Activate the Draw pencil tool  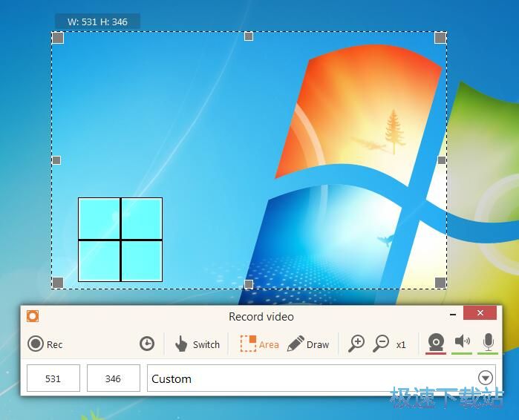pos(308,344)
